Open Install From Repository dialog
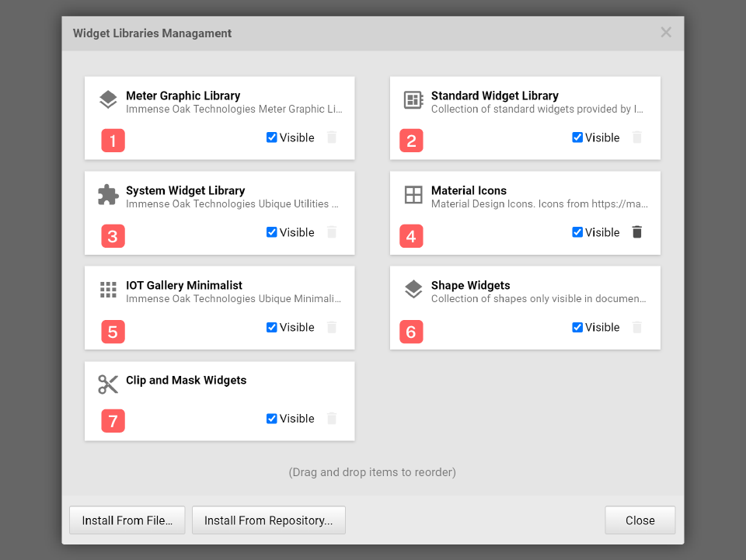746x560 pixels. pos(268,520)
